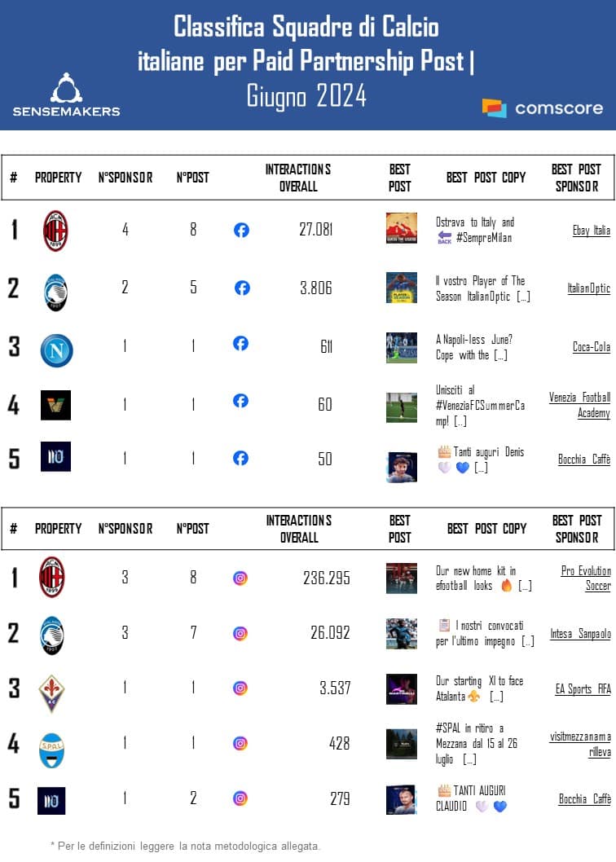Image resolution: width=616 pixels, height=862 pixels.
Task: Click the SPAL in ritiro post thumbnail
Action: click(401, 743)
